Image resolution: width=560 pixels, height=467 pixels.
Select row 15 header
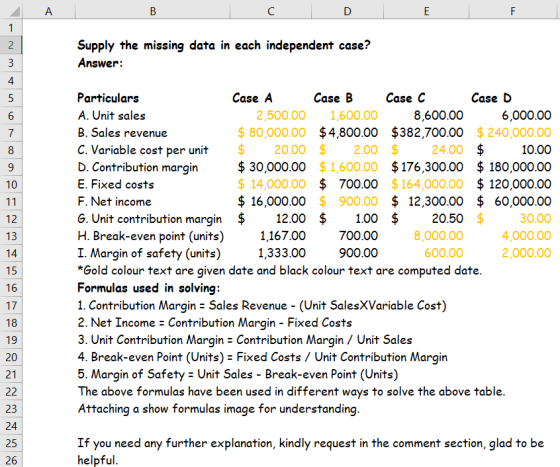click(11, 271)
